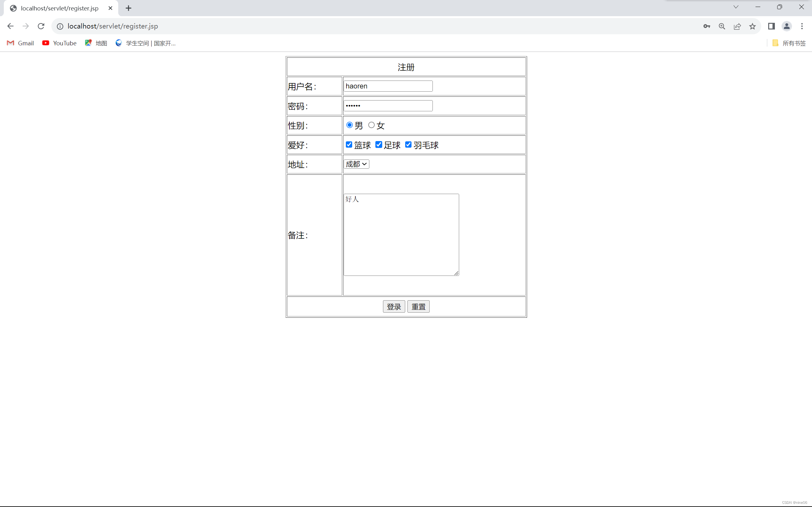The width and height of the screenshot is (812, 507).
Task: Click the share icon in the toolbar
Action: [x=737, y=26]
